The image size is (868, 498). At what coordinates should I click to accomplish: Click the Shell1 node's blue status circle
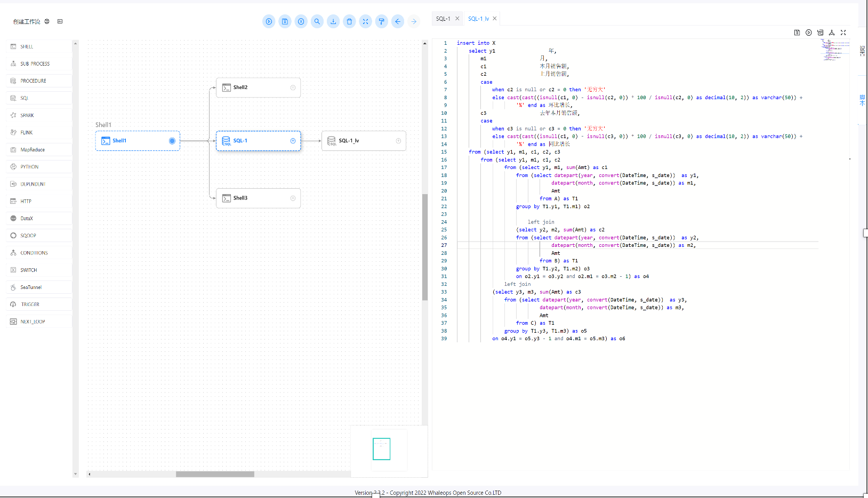click(x=172, y=141)
